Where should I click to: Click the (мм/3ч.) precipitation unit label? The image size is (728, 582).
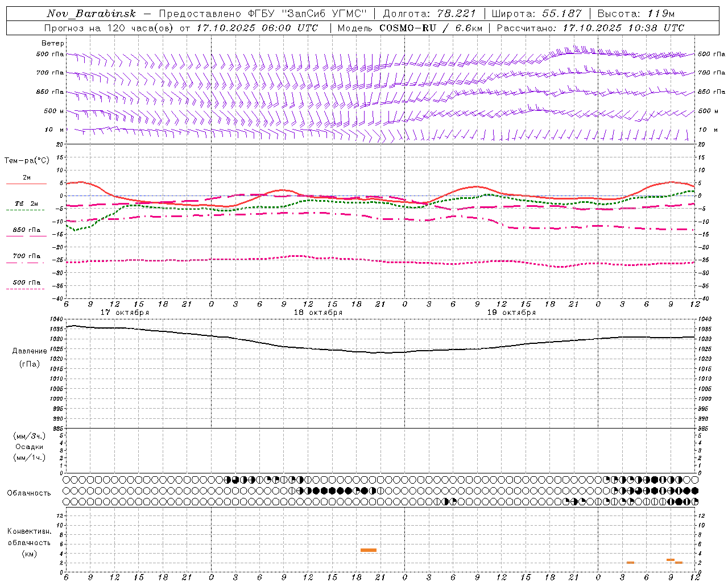pyautogui.click(x=29, y=436)
